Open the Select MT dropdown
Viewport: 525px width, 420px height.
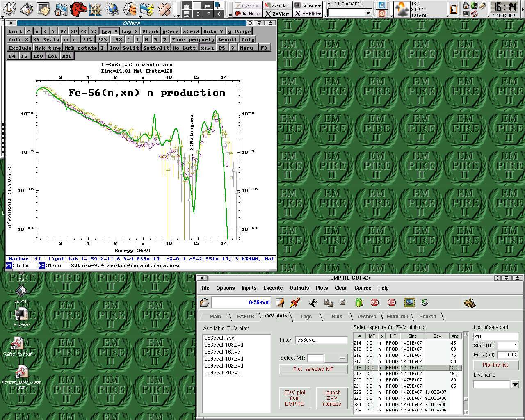pyautogui.click(x=336, y=358)
